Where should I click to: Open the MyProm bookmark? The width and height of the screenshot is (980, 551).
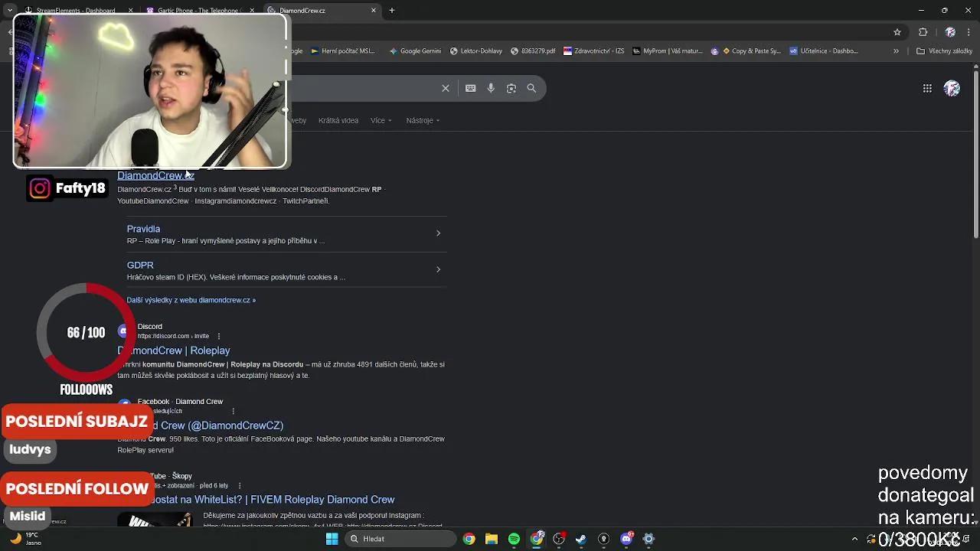(668, 51)
